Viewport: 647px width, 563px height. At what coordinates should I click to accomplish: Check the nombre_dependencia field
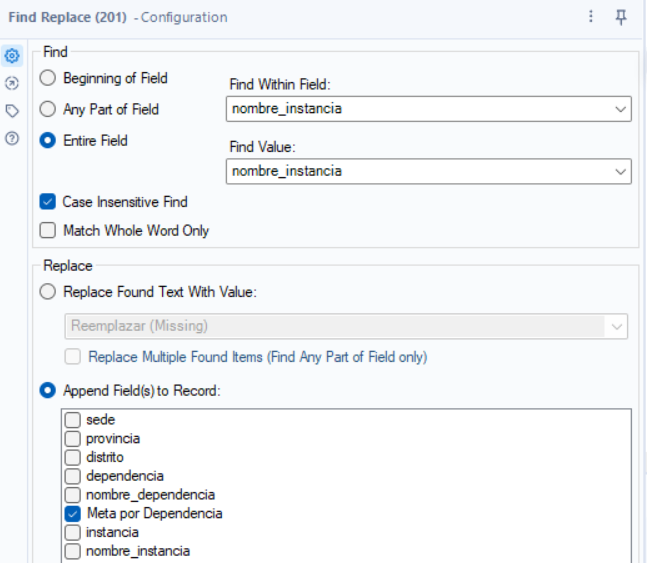click(x=73, y=495)
